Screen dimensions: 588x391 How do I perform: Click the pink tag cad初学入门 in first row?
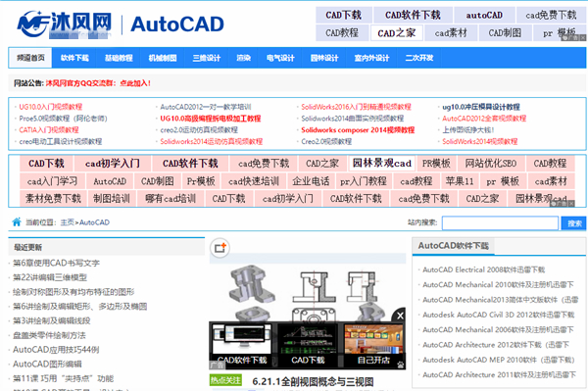(113, 164)
